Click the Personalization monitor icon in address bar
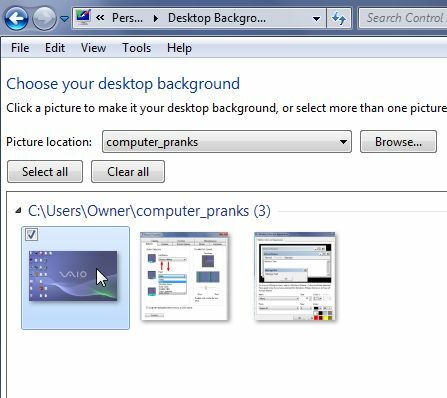 (83, 18)
